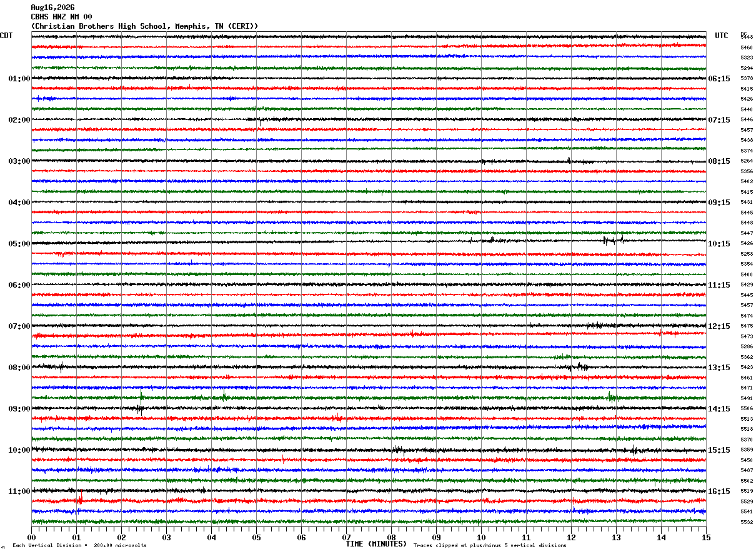The height and width of the screenshot is (554, 756).
Task: Click the DC value '5431'
Action: click(747, 203)
